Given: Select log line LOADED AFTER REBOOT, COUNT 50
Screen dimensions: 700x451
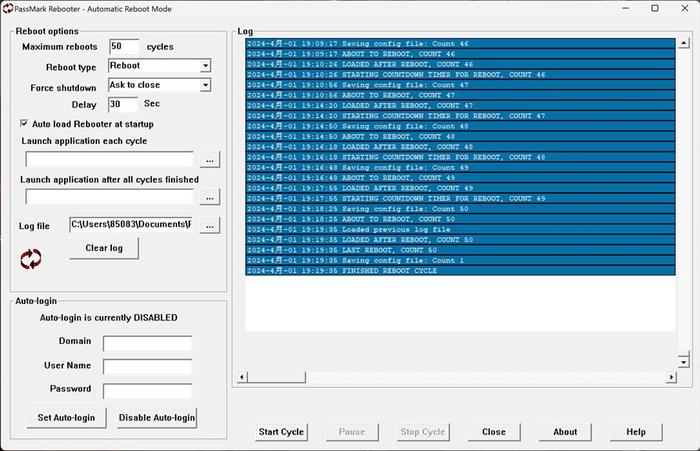Looking at the screenshot, I should 460,240.
